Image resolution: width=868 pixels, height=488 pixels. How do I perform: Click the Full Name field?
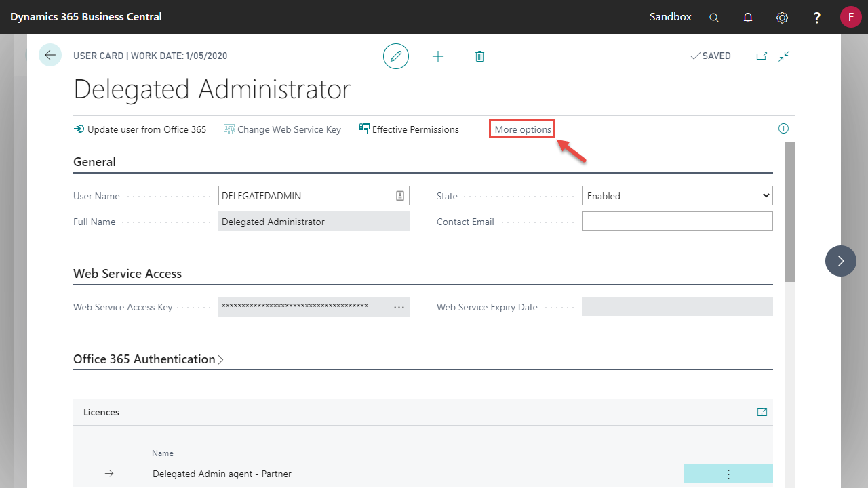[314, 222]
